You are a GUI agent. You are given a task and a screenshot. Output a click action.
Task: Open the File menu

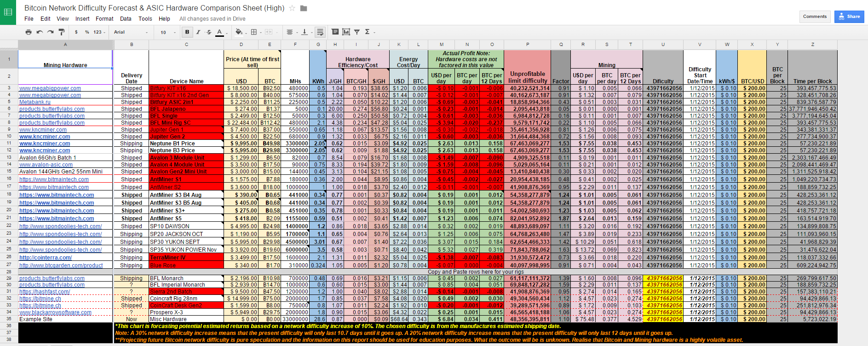point(29,19)
